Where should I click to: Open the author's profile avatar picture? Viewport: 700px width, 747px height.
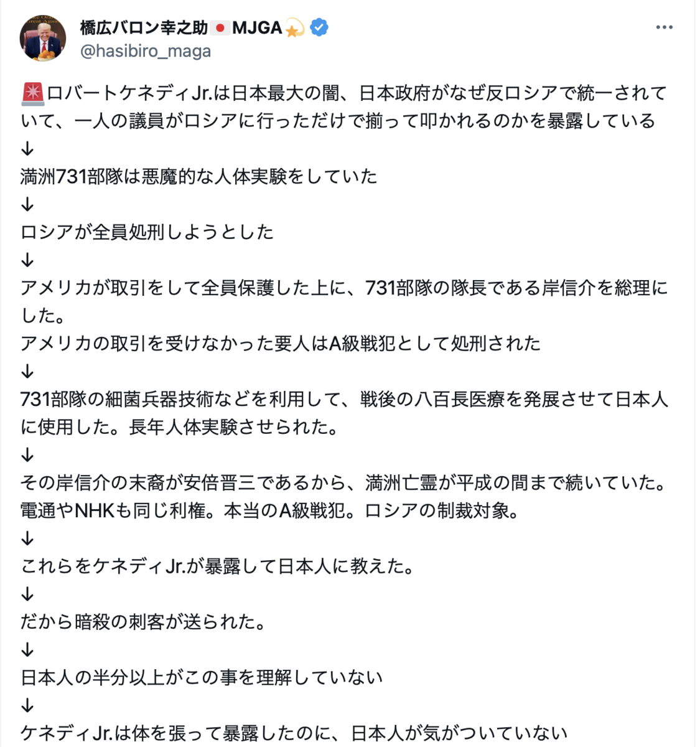(x=43, y=38)
